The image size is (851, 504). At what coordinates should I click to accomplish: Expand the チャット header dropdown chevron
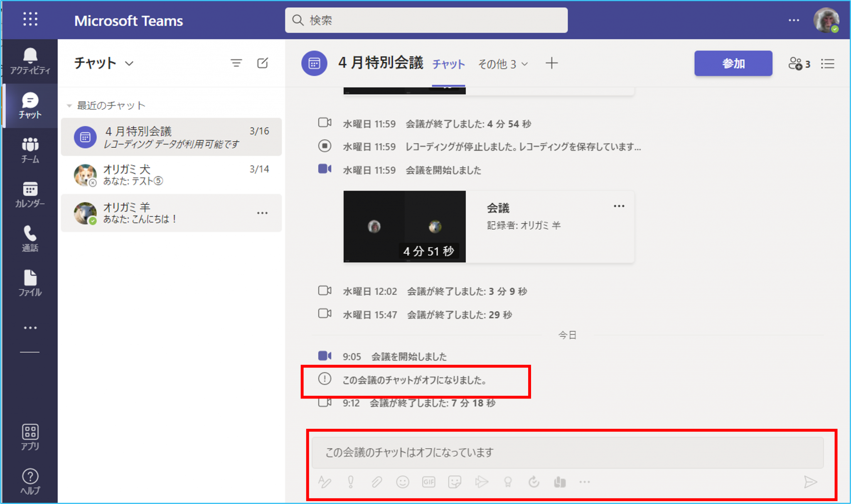(129, 64)
